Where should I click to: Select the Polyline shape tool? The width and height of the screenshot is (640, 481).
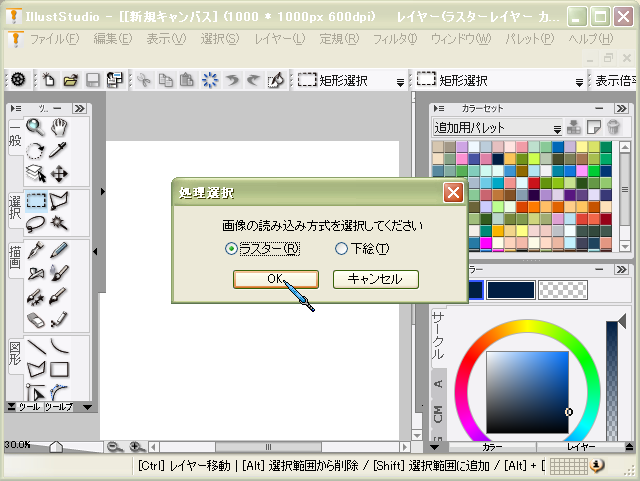(x=36, y=370)
